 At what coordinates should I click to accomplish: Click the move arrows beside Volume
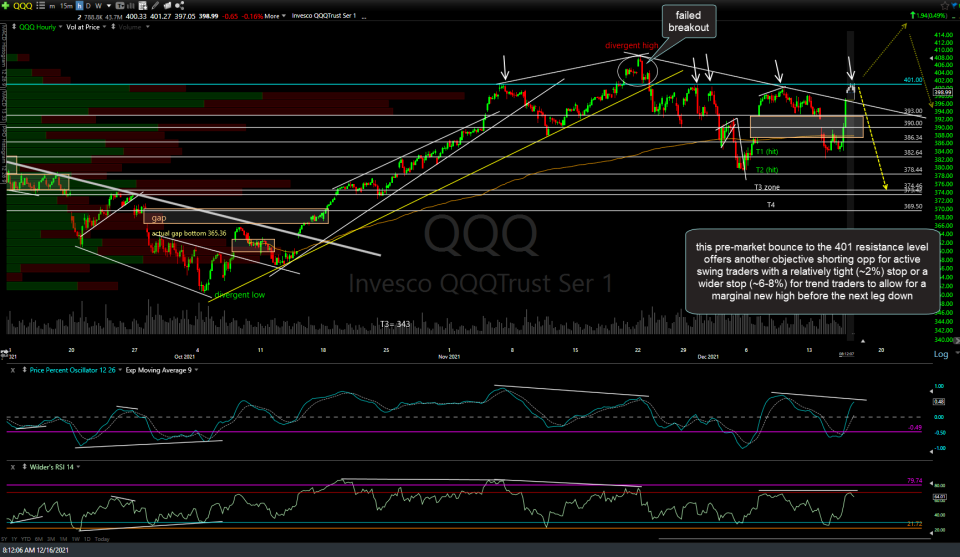click(x=113, y=27)
